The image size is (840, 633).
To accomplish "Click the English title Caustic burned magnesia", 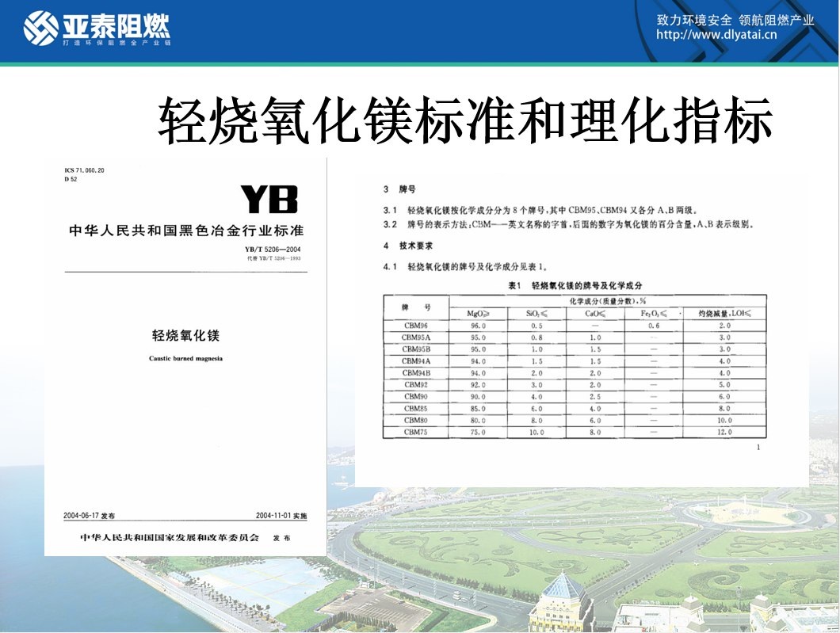I will 185,359.
